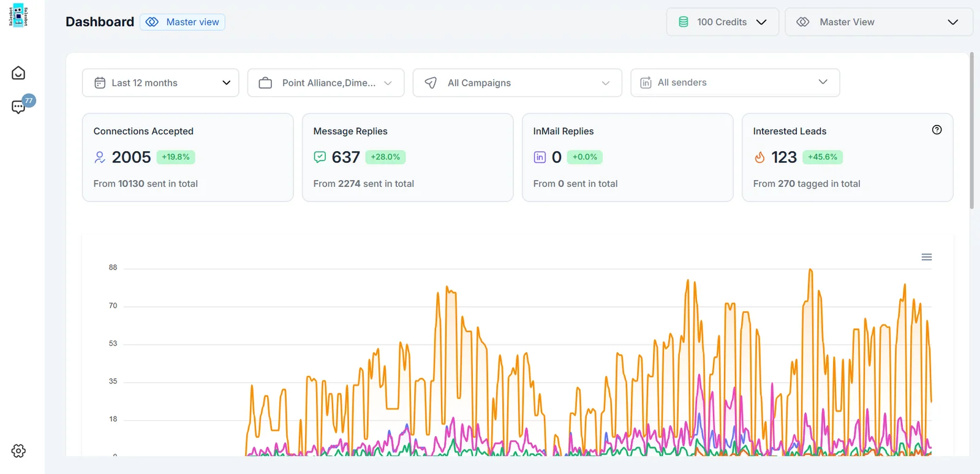Open the inbox messages chat icon
This screenshot has width=980, height=474.
[x=18, y=107]
